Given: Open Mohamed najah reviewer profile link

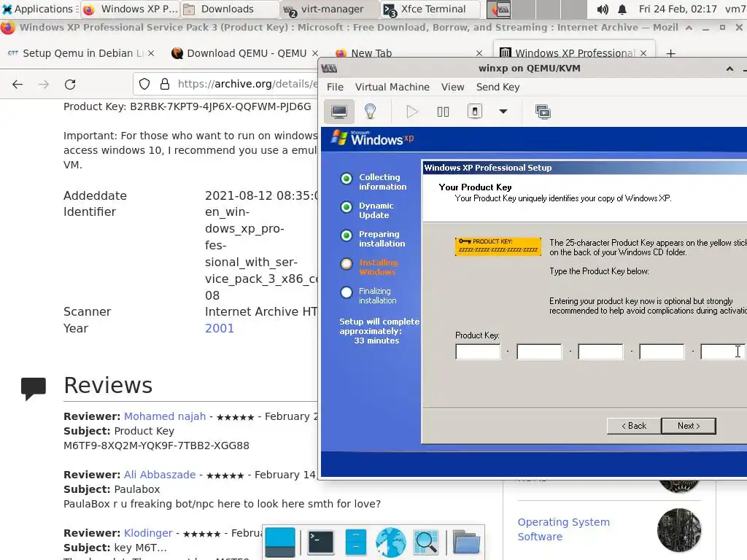Looking at the screenshot, I should pyautogui.click(x=165, y=416).
